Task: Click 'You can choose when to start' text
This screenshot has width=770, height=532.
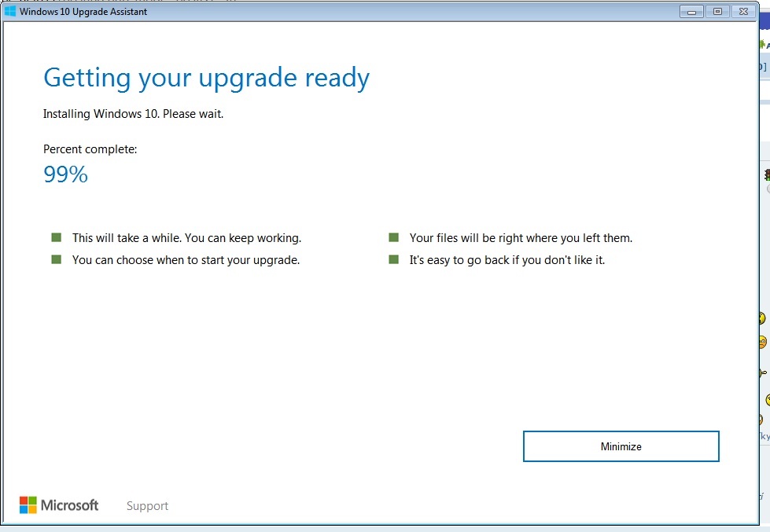Action: tap(186, 260)
